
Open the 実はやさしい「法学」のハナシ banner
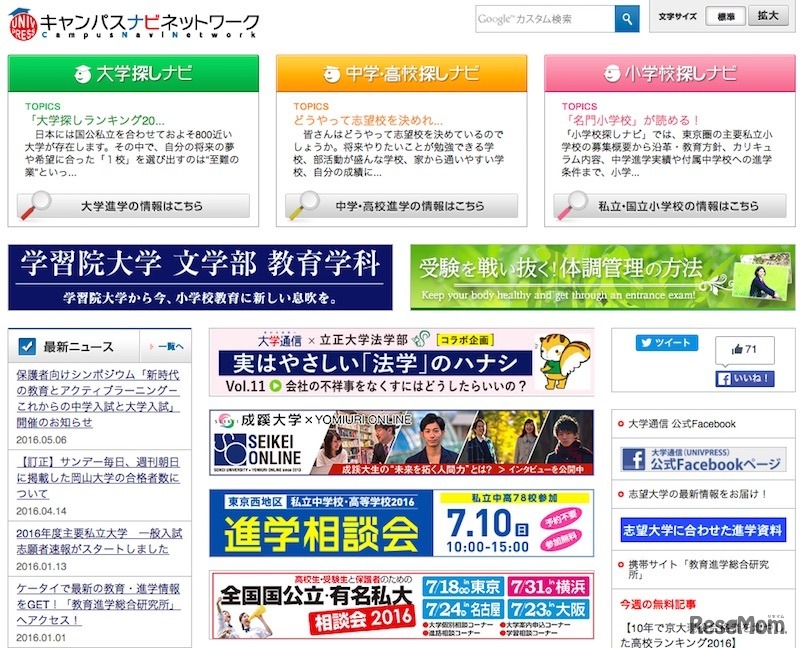click(402, 362)
